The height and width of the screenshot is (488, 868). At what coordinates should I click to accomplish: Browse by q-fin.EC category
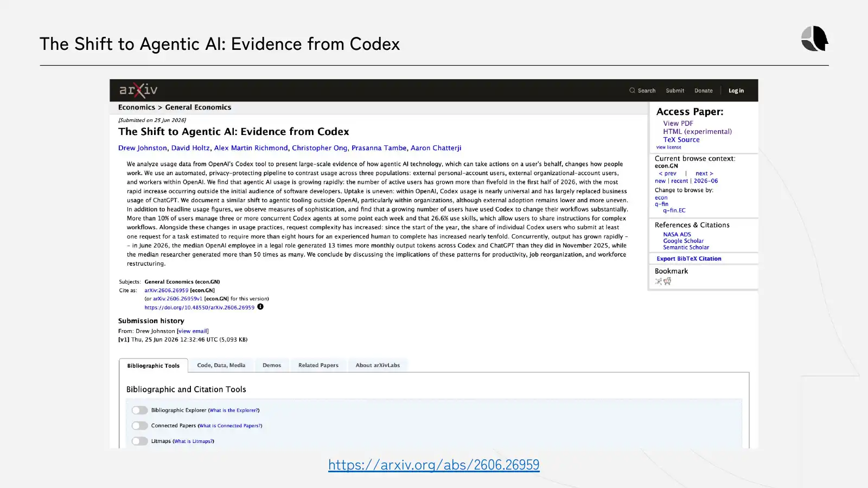674,210
